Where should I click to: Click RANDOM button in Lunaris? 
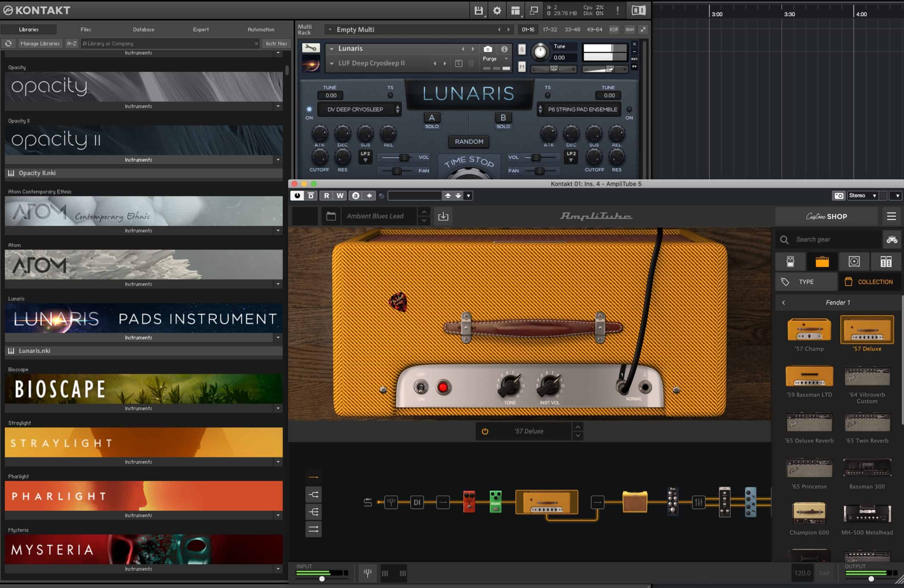click(469, 142)
